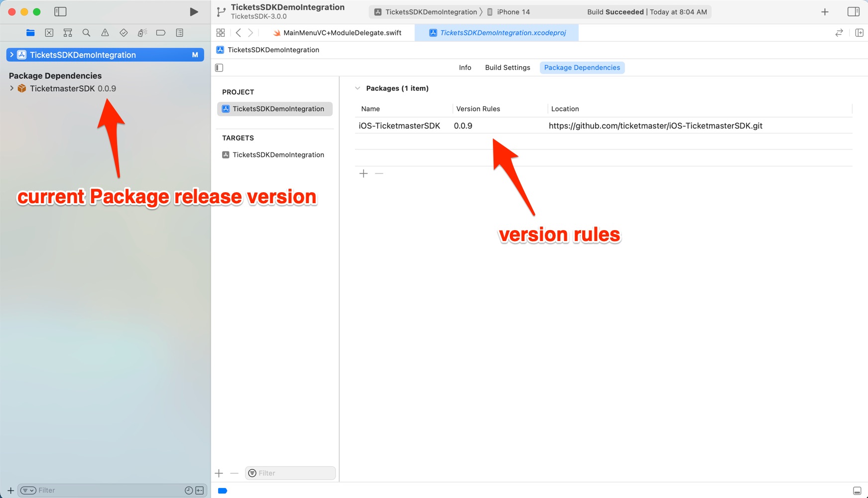Collapse the Packages (1 item) section

pos(357,88)
